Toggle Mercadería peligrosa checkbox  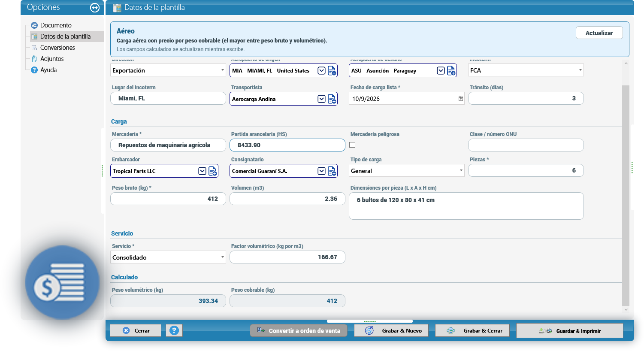[x=352, y=145]
